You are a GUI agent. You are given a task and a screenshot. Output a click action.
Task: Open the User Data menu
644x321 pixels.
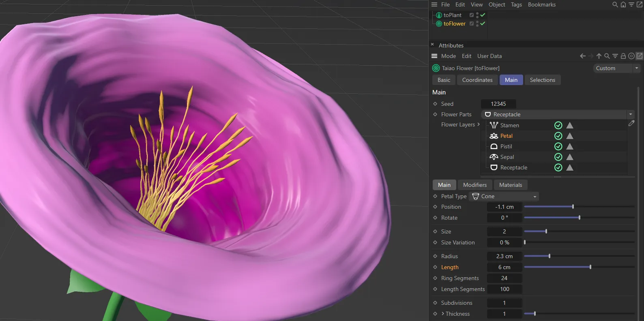pos(489,56)
